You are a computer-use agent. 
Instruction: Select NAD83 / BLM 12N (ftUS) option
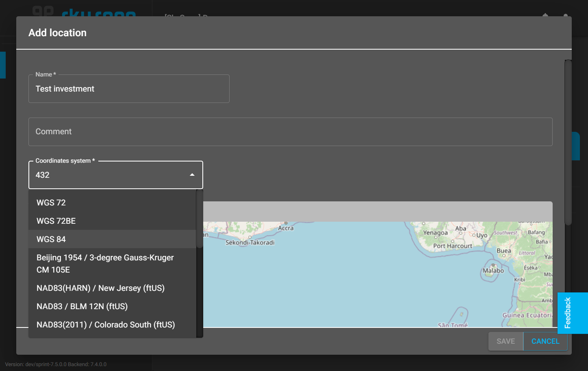click(113, 306)
